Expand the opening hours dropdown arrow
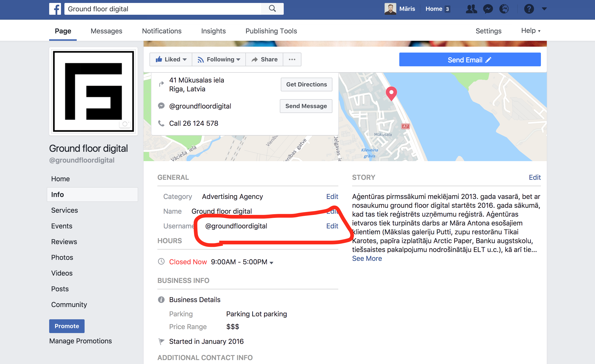This screenshot has height=364, width=595. (271, 263)
